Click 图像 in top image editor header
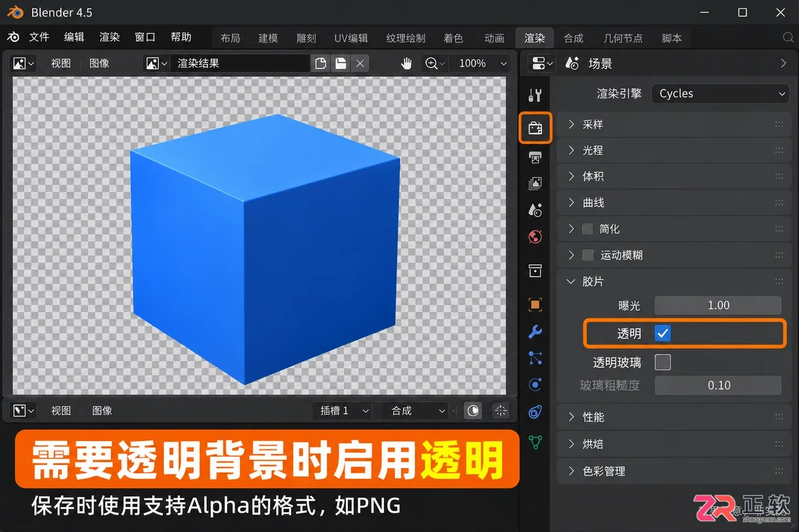This screenshot has width=799, height=532. [x=99, y=63]
